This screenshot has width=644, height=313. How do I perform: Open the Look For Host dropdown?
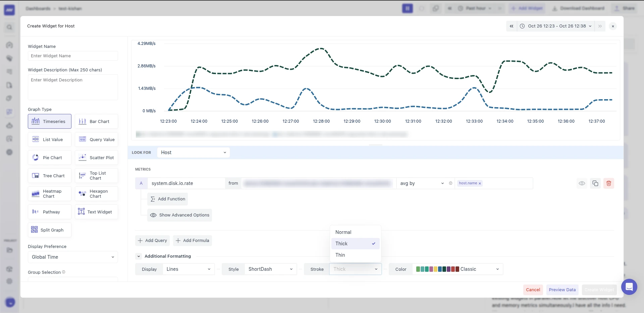tap(194, 152)
